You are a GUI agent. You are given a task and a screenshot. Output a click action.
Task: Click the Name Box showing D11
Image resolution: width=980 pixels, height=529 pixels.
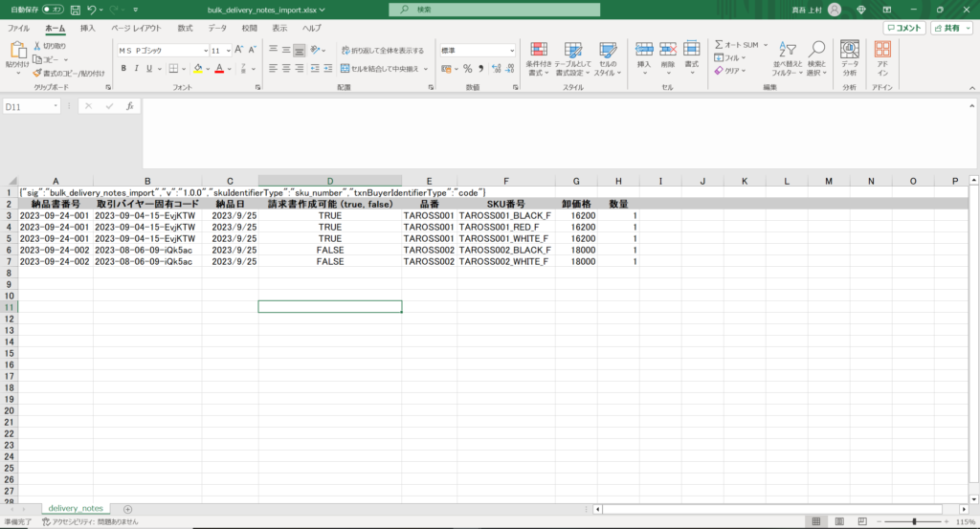tap(32, 107)
